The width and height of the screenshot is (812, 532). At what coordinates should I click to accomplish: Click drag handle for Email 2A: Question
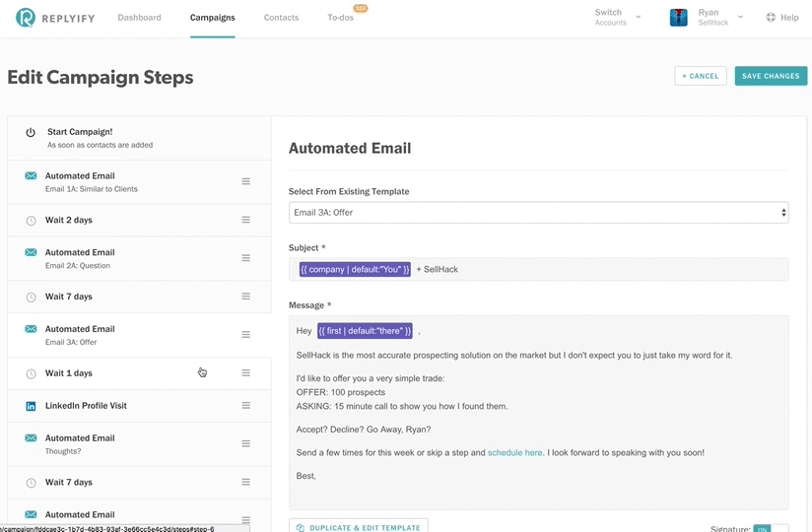(x=246, y=258)
